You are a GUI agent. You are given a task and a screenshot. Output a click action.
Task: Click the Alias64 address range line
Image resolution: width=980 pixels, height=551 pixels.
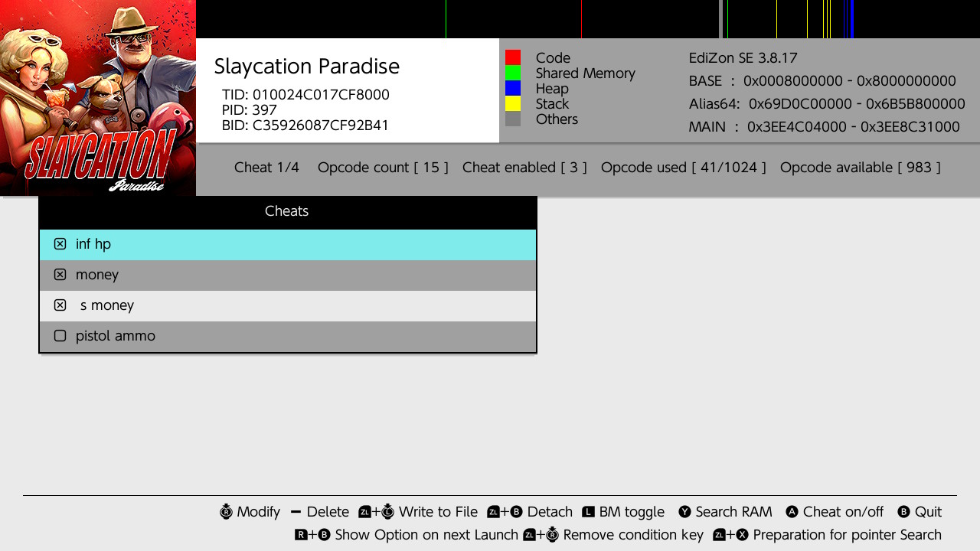pyautogui.click(x=827, y=104)
